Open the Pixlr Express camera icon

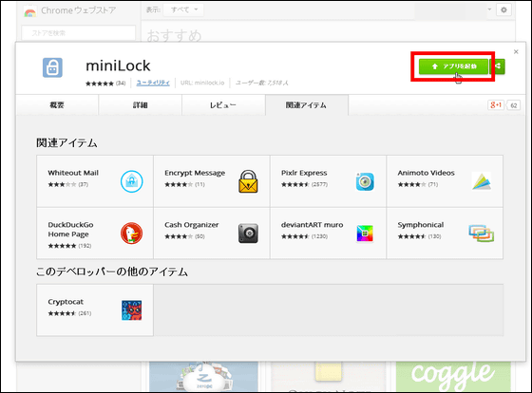[x=365, y=181]
